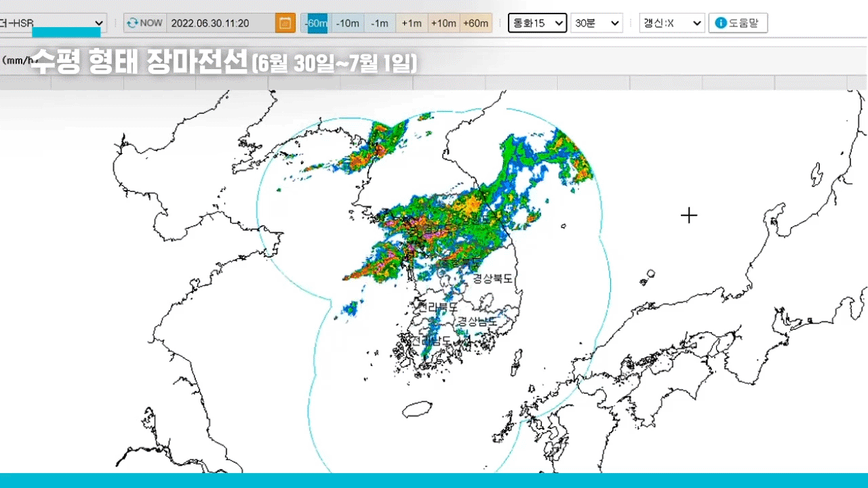
Task: Open the 도움말 help button
Action: pyautogui.click(x=738, y=23)
